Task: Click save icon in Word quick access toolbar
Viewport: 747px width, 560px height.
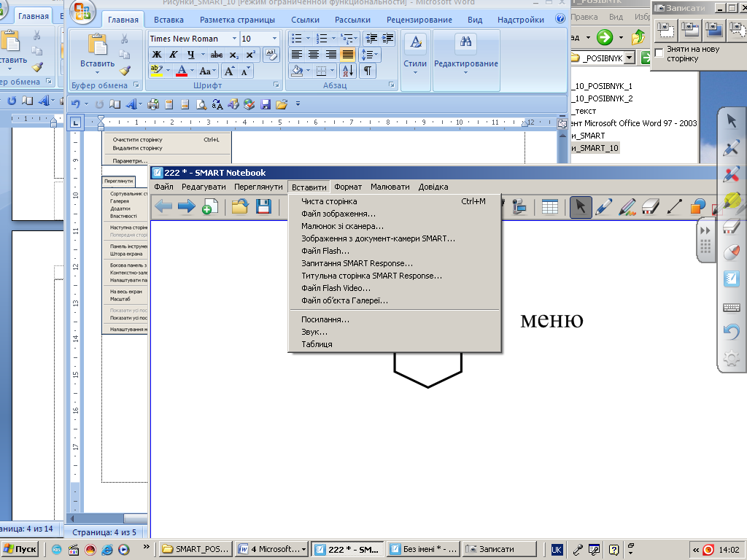Action: pos(266,104)
